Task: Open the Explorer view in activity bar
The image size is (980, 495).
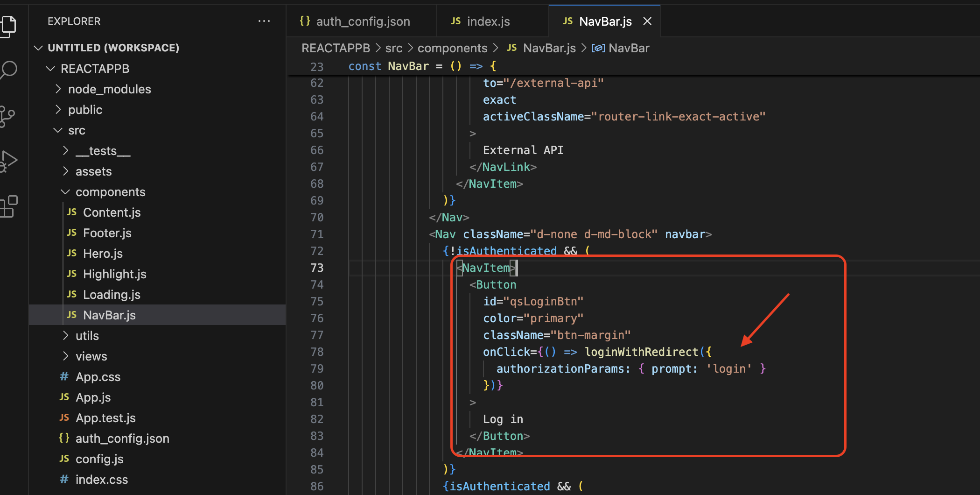Action: [x=8, y=26]
